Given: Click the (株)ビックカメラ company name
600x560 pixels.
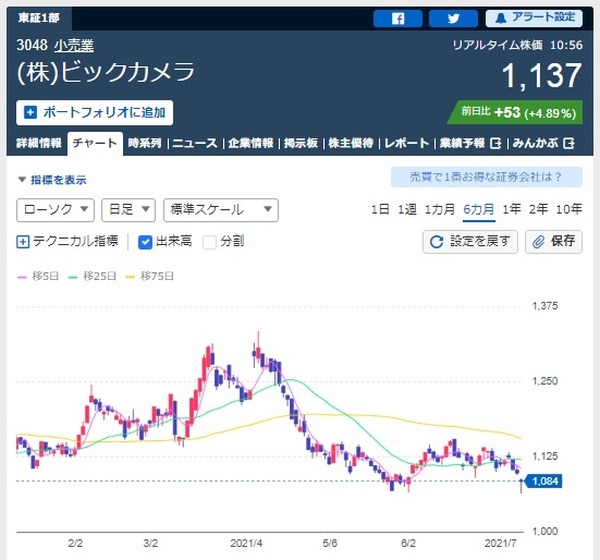Looking at the screenshot, I should tap(106, 72).
